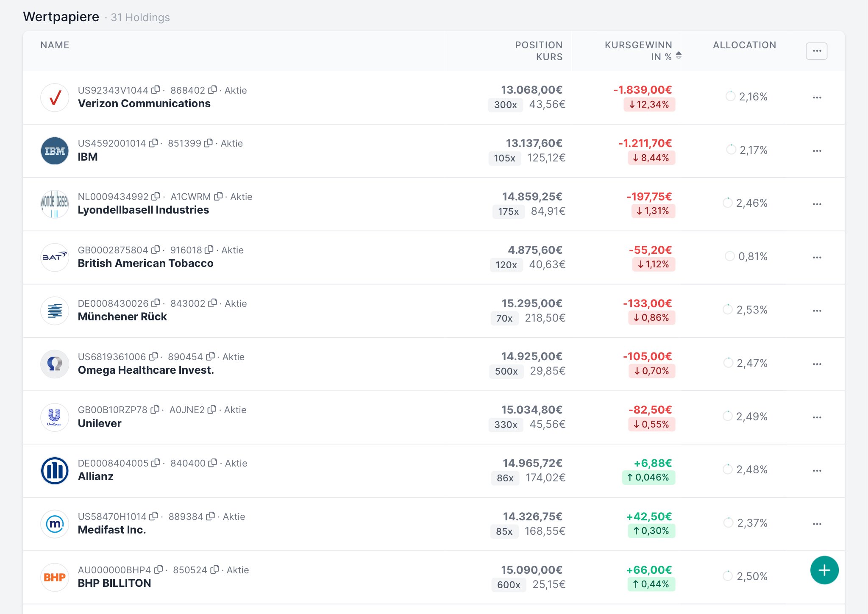Open table column options in header
This screenshot has width=868, height=614.
(816, 51)
